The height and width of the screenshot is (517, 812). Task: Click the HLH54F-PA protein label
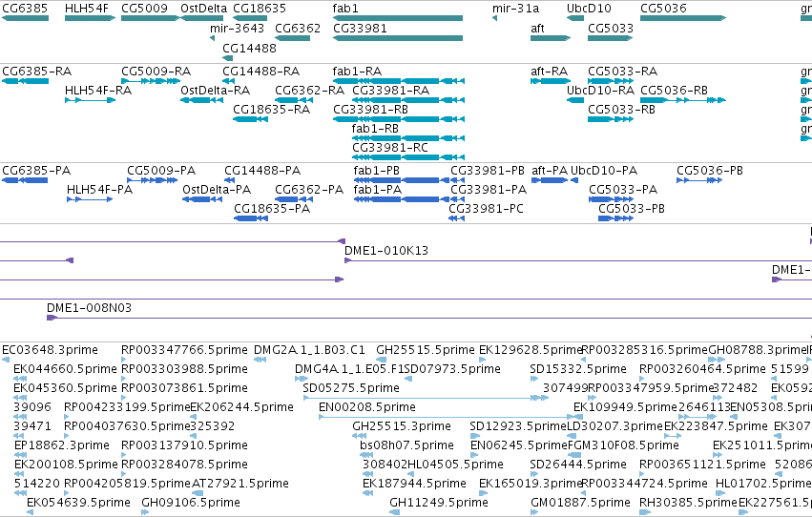99,190
